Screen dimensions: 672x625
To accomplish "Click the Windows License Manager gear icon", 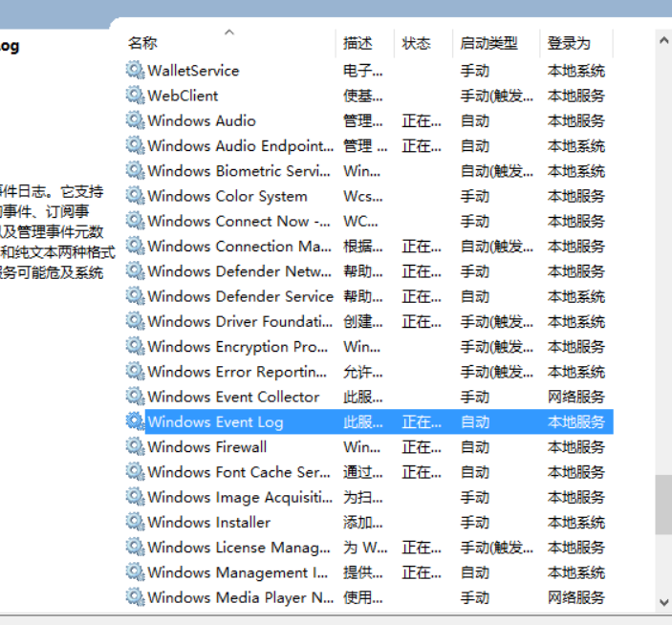I will tap(135, 547).
